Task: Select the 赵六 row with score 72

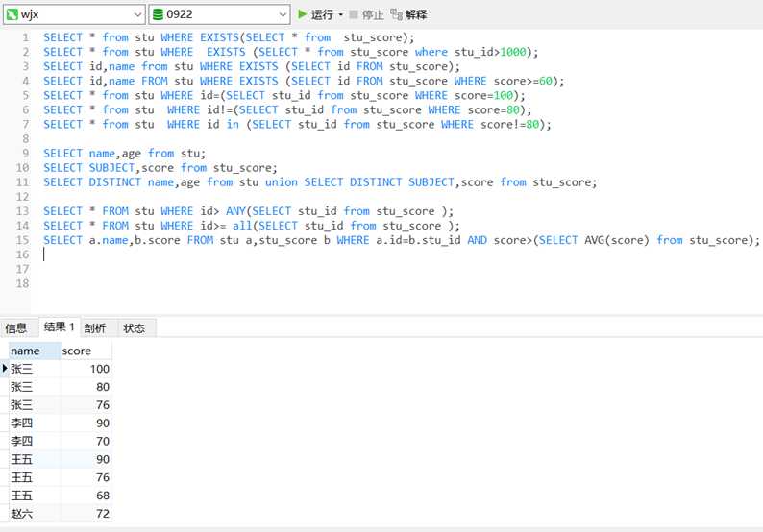Action: tap(61, 514)
